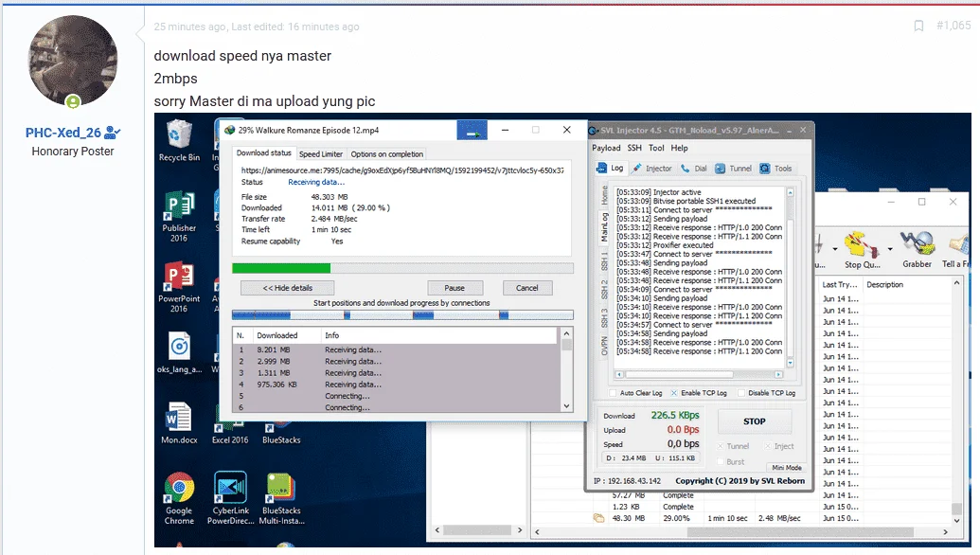Viewport: 980px width, 555px height.
Task: Open the Recycle Bin desktop icon
Action: pos(179,140)
